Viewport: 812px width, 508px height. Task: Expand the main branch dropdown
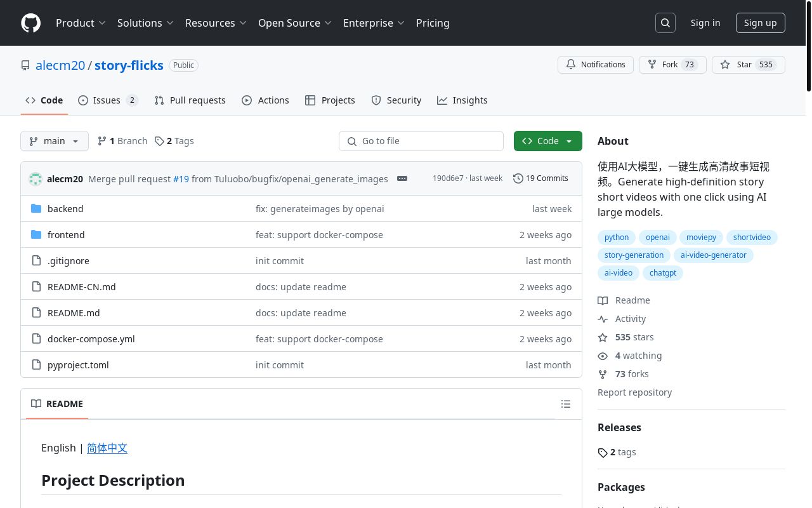click(x=55, y=141)
